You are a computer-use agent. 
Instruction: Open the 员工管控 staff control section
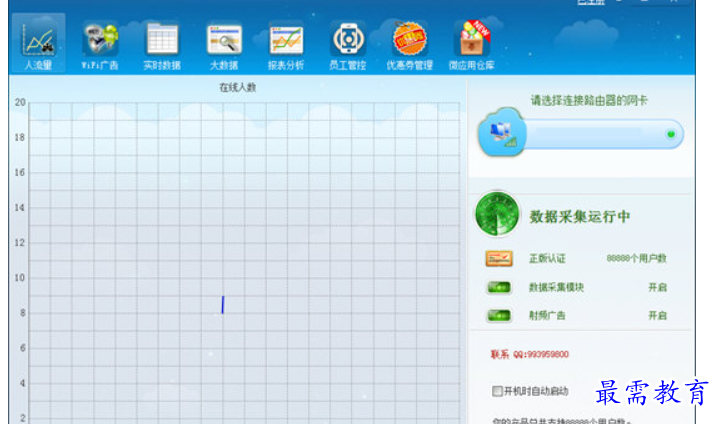(x=348, y=45)
